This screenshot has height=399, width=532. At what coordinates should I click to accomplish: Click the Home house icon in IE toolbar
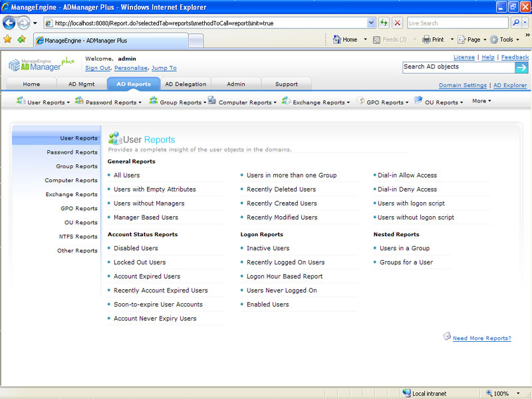(337, 39)
